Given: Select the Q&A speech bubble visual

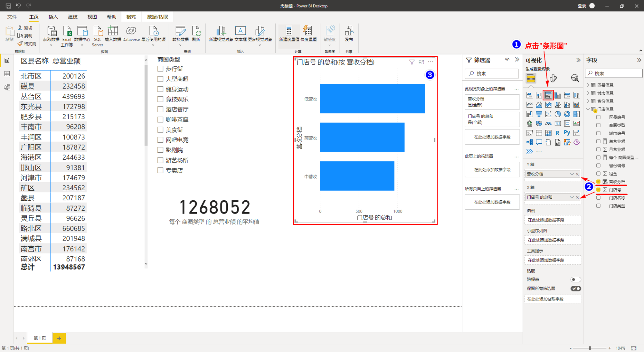Looking at the screenshot, I should click(x=539, y=142).
